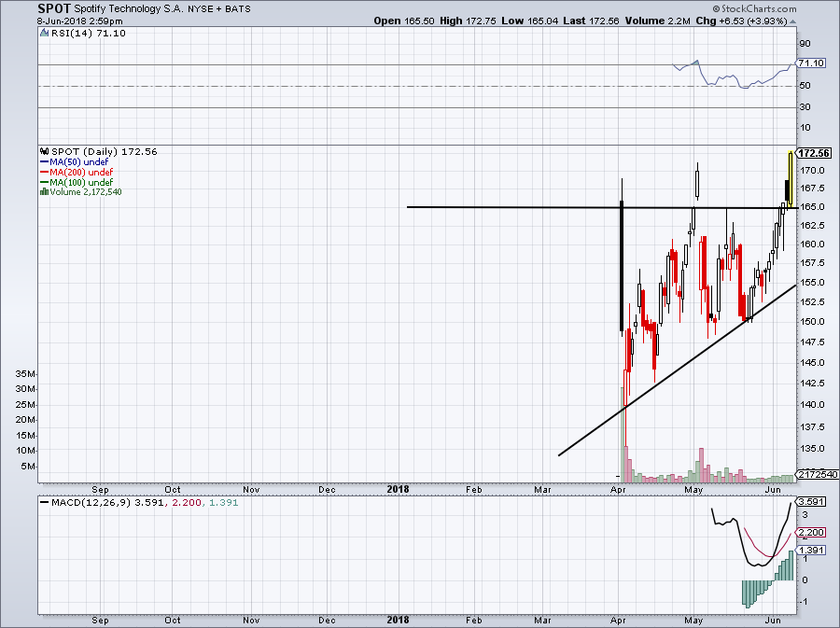
Task: Click the yellow highlighted latest candlestick
Action: pos(791,179)
